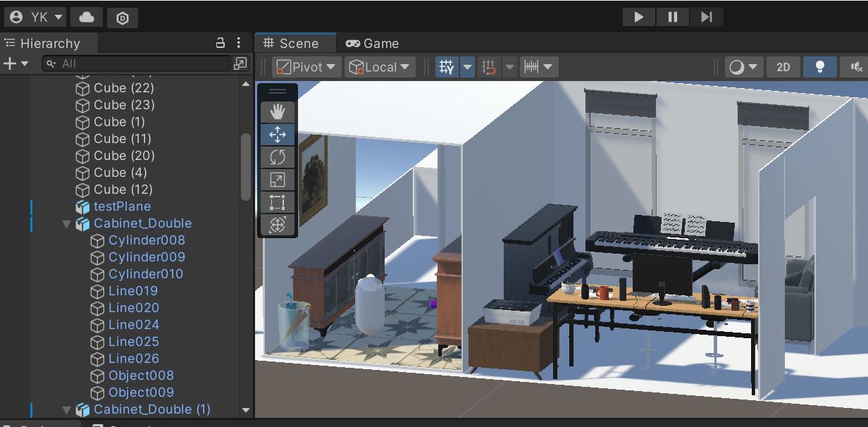This screenshot has width=868, height=427.
Task: Toggle 2D view mode
Action: click(783, 66)
